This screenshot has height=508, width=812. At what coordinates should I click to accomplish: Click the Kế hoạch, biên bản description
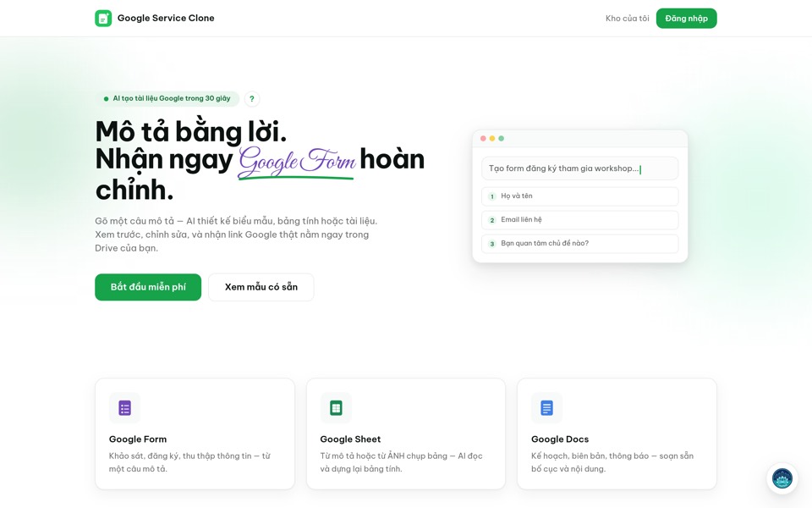(612, 462)
